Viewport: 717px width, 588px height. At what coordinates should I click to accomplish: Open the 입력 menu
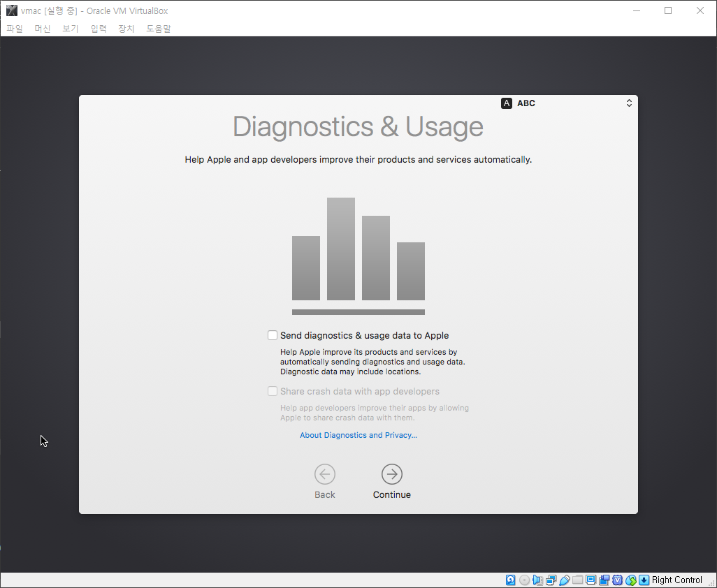99,29
